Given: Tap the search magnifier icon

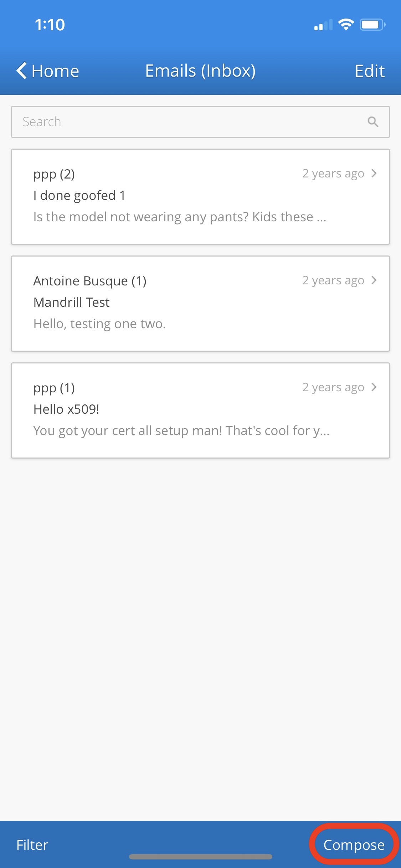Looking at the screenshot, I should [373, 122].
